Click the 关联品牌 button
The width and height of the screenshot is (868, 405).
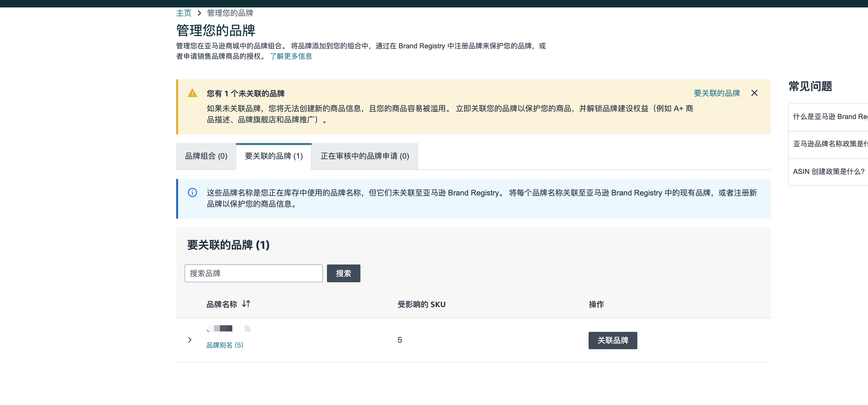coord(613,340)
